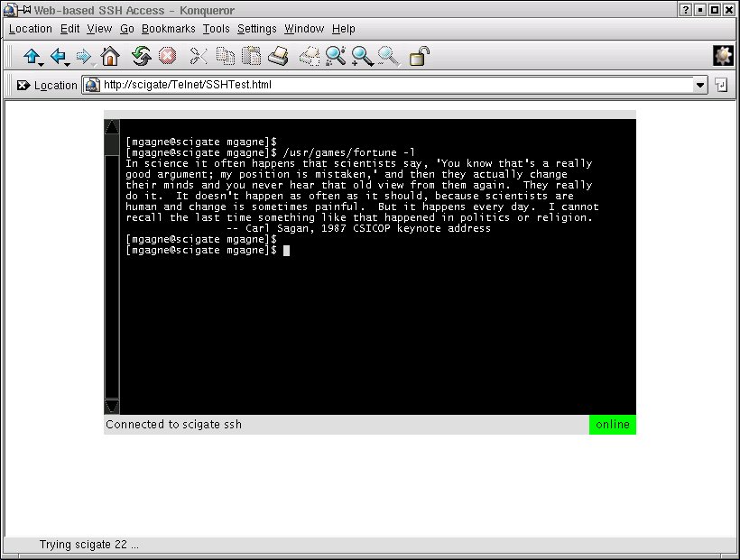Click the Home icon in toolbar
The image size is (740, 560).
point(110,57)
